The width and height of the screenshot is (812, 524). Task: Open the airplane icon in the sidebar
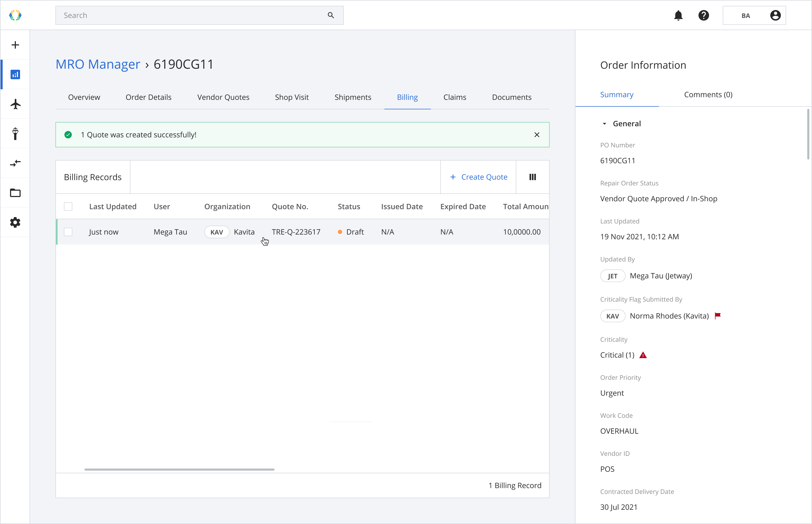(15, 104)
